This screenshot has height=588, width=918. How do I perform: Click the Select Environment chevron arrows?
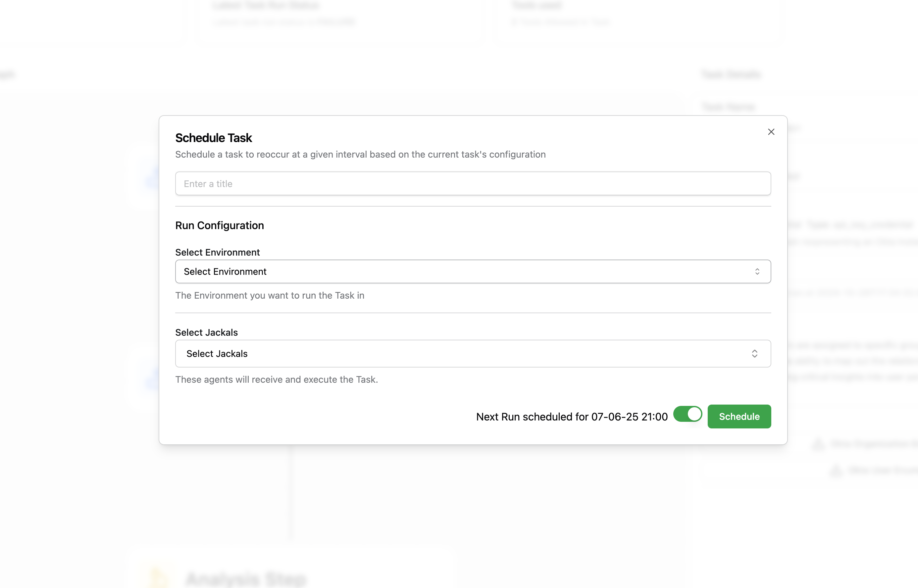pyautogui.click(x=757, y=271)
